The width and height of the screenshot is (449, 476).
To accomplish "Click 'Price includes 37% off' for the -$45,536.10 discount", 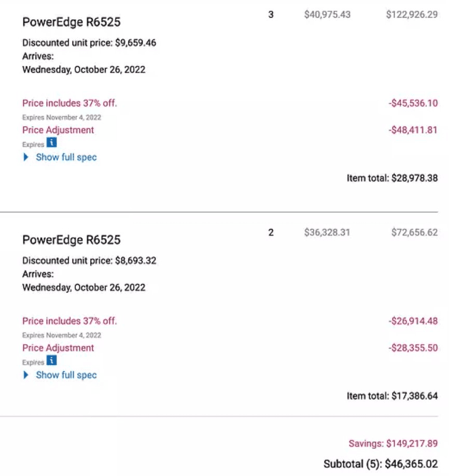I will (x=69, y=103).
